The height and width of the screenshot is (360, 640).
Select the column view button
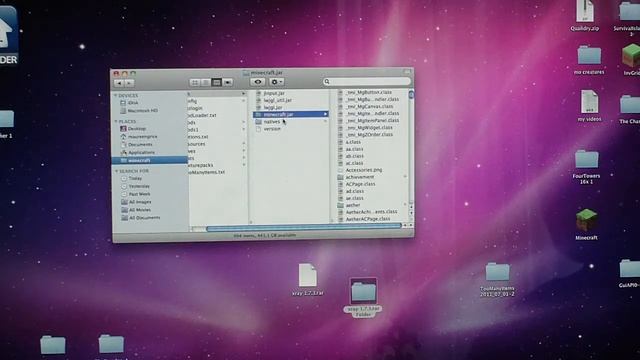coord(217,83)
